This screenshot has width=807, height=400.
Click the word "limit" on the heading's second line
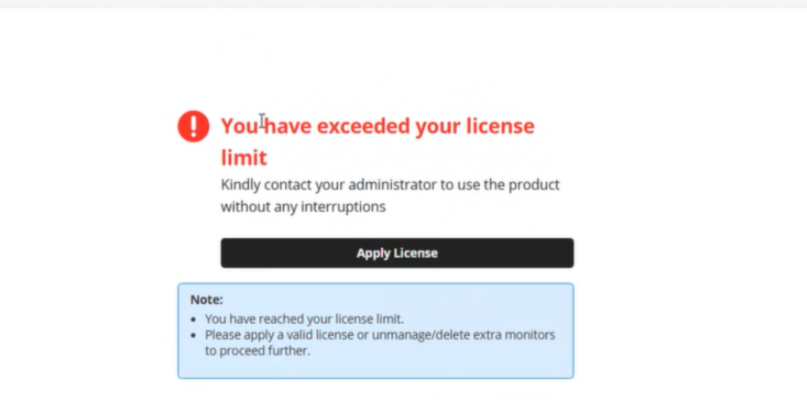(x=244, y=157)
